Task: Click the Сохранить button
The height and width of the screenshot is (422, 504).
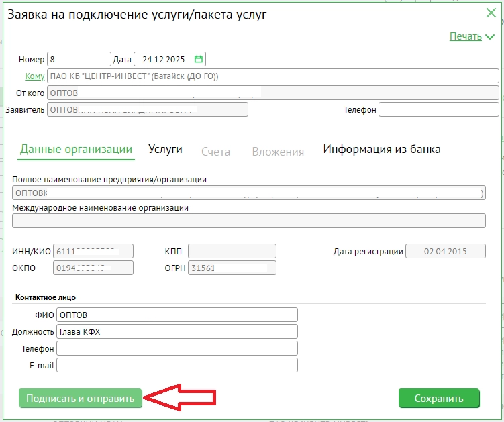Action: [x=439, y=398]
